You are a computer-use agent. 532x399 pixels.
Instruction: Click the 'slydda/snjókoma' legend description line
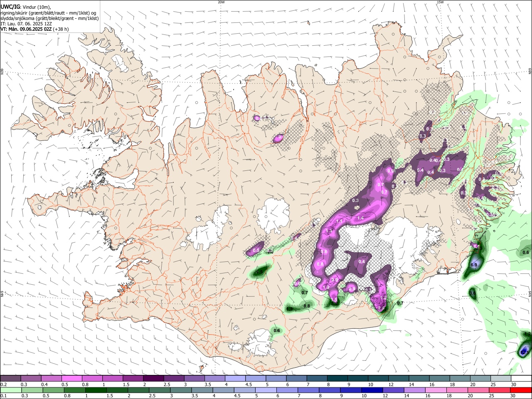(x=49, y=18)
